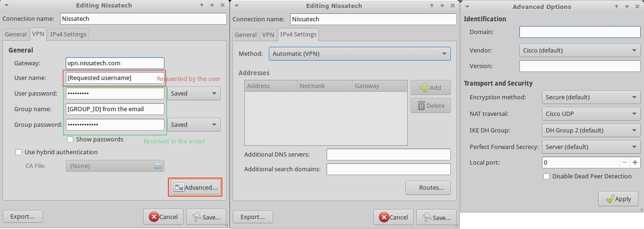Viewport: 644px width, 229px height.
Task: Click Connection name field in left window
Action: (143, 19)
